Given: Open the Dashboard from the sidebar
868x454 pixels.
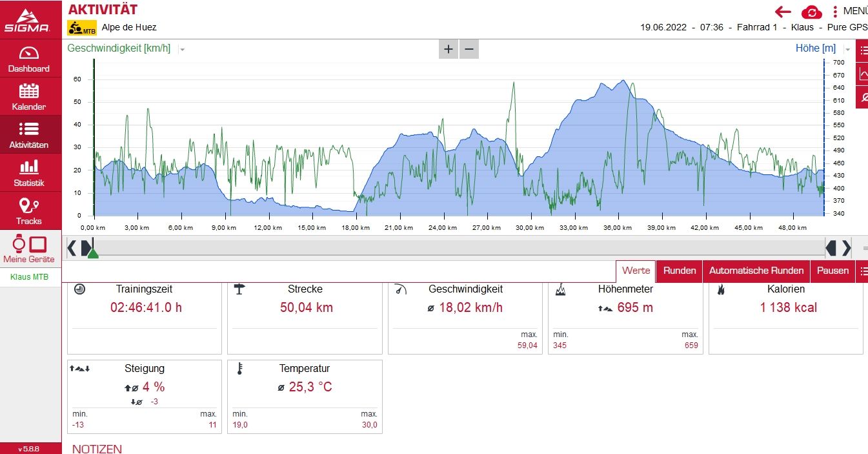Looking at the screenshot, I should pos(29,59).
